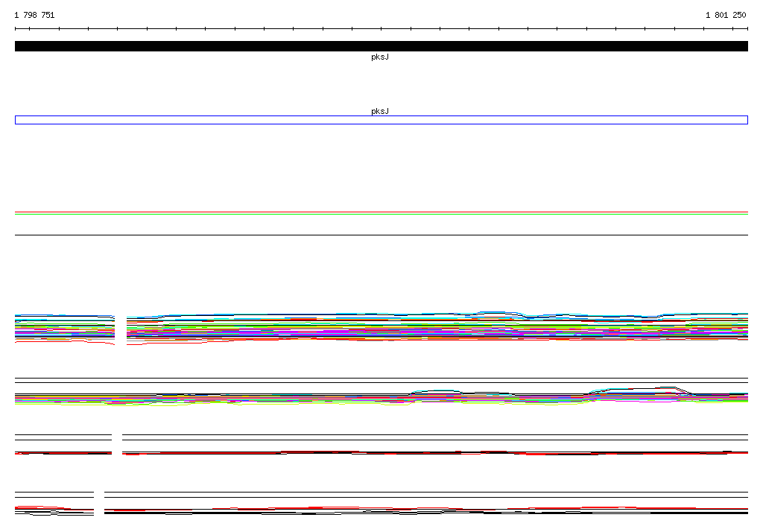Select the blue-outlined pksJ feature box

[381, 120]
